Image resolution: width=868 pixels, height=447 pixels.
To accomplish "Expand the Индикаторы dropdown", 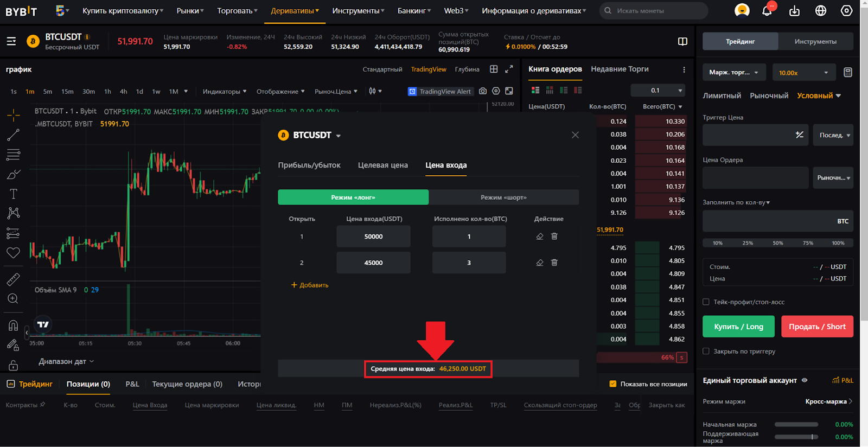I will (225, 92).
